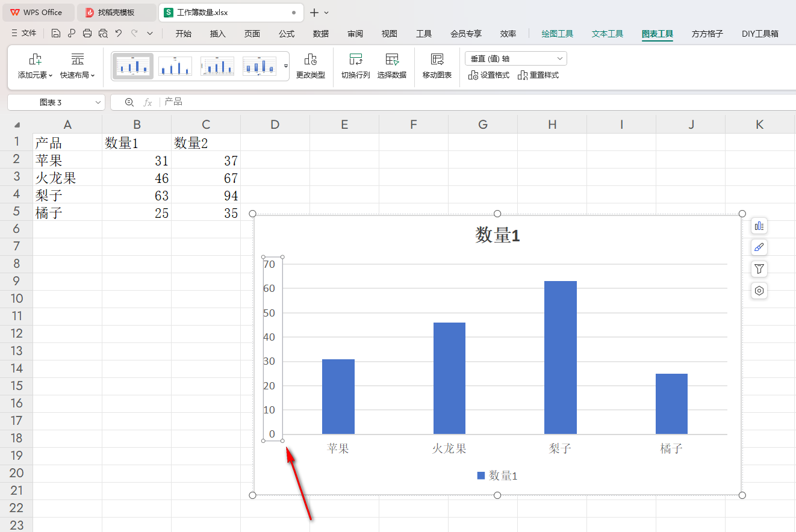Switch to the WPS Office home tab
This screenshot has width=796, height=532.
pyautogui.click(x=37, y=12)
